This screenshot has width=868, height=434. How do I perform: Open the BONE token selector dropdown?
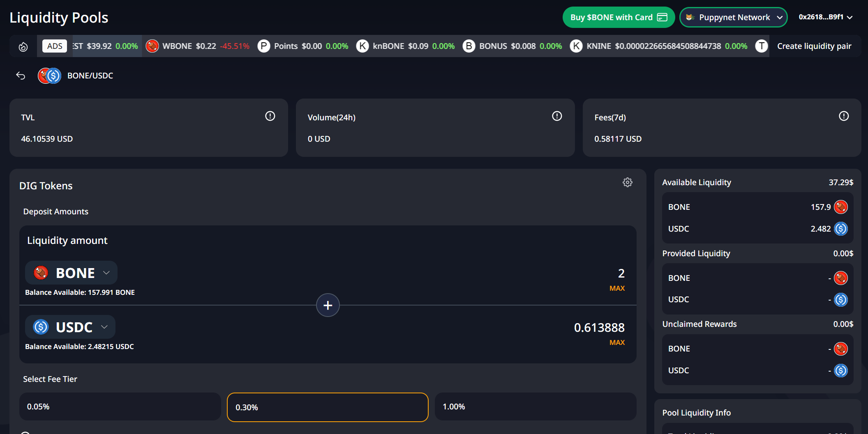tap(72, 273)
